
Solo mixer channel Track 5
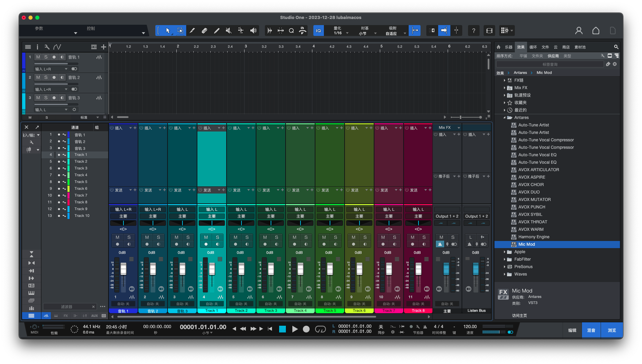coord(335,237)
